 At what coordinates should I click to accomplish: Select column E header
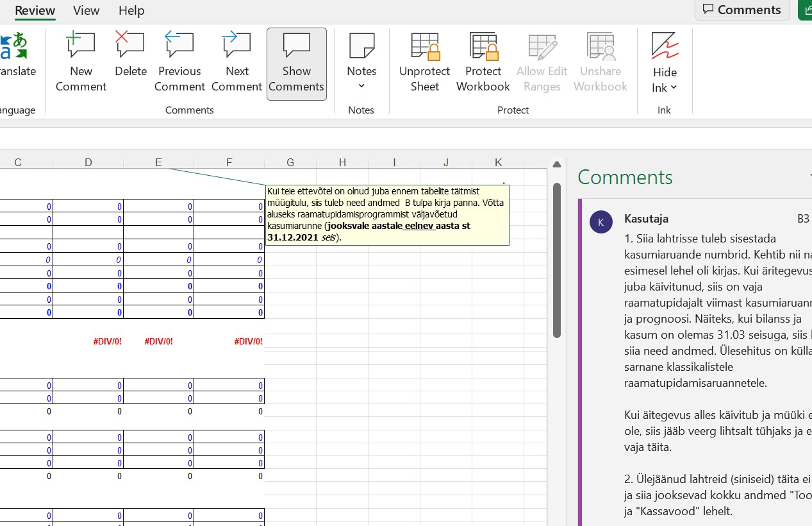(x=158, y=162)
